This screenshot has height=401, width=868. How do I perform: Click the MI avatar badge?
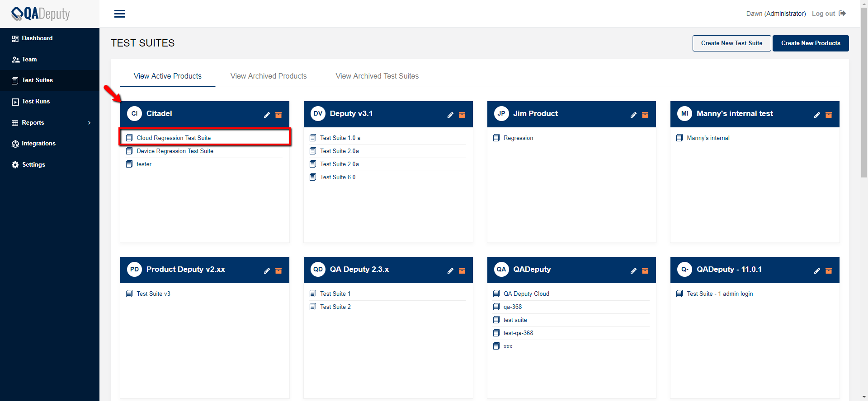click(685, 114)
